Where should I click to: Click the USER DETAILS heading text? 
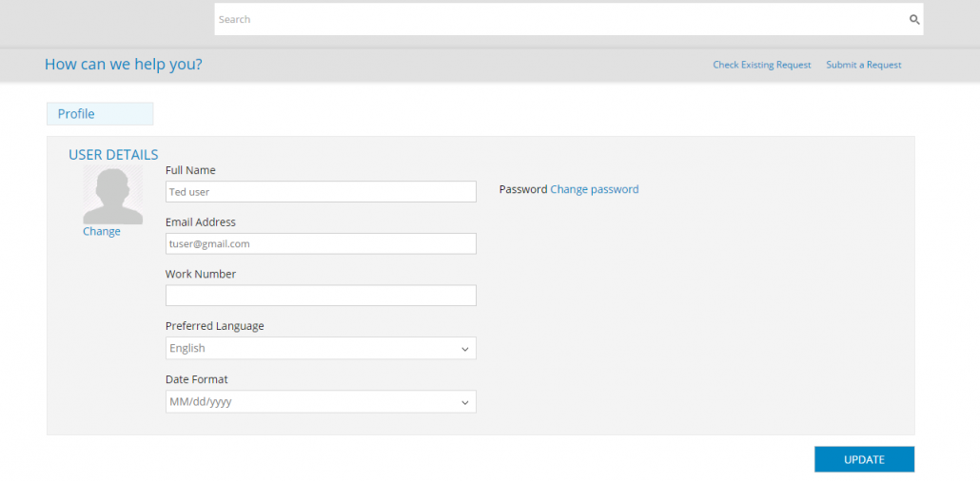click(x=113, y=155)
